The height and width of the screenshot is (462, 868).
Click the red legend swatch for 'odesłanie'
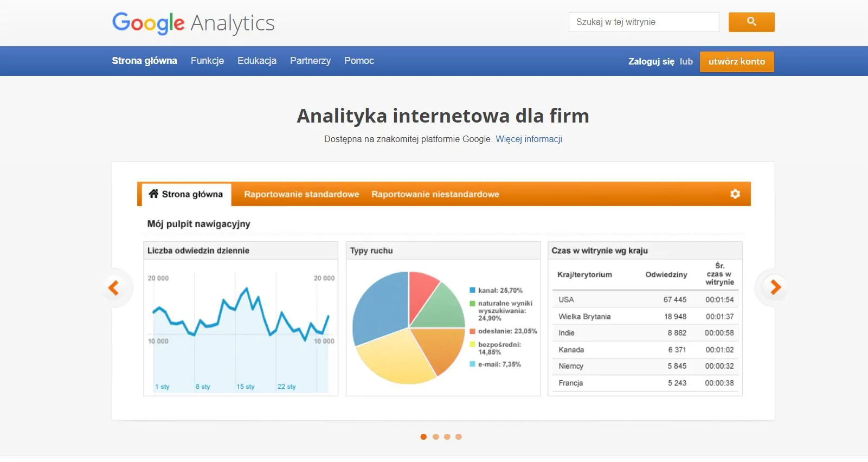click(x=472, y=331)
